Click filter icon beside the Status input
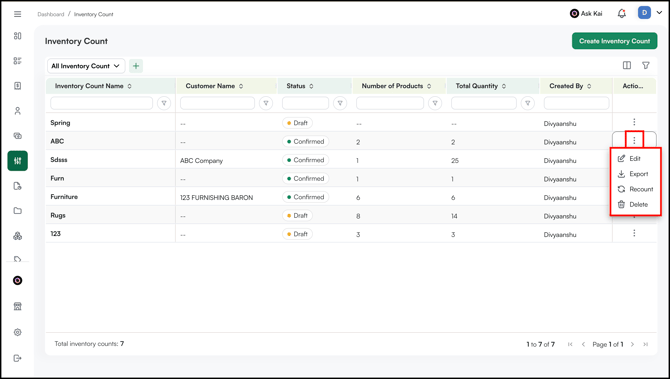This screenshot has width=670, height=379. 340,103
